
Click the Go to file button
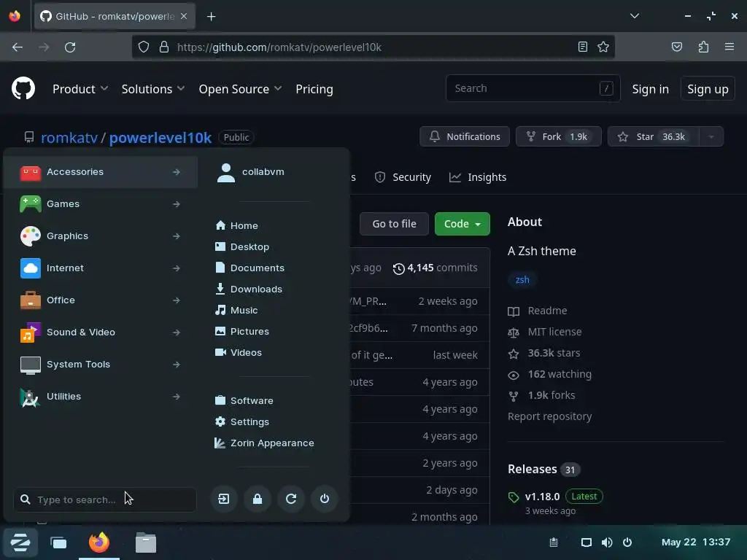click(x=394, y=224)
